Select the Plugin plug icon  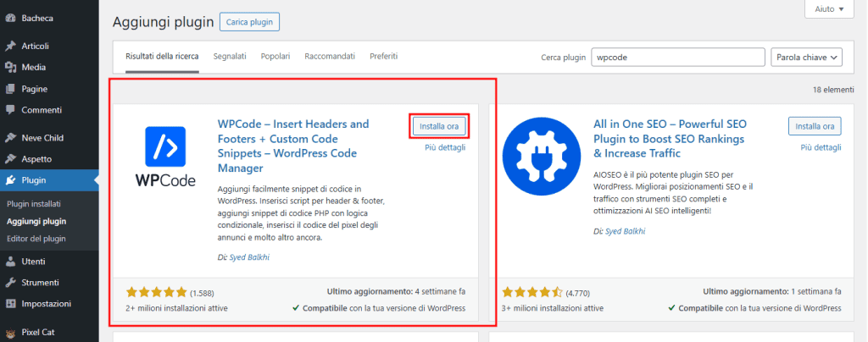click(x=10, y=180)
